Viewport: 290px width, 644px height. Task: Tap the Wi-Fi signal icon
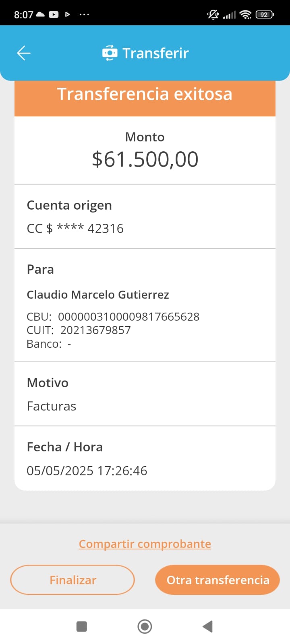coord(245,15)
